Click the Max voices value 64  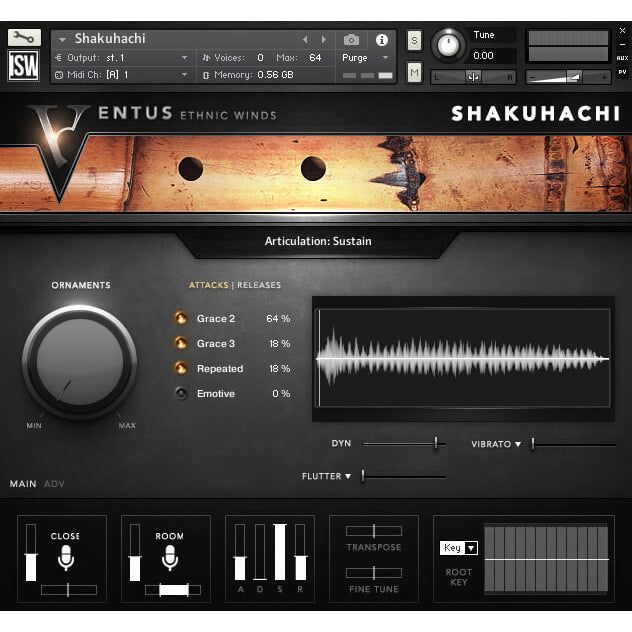point(315,58)
